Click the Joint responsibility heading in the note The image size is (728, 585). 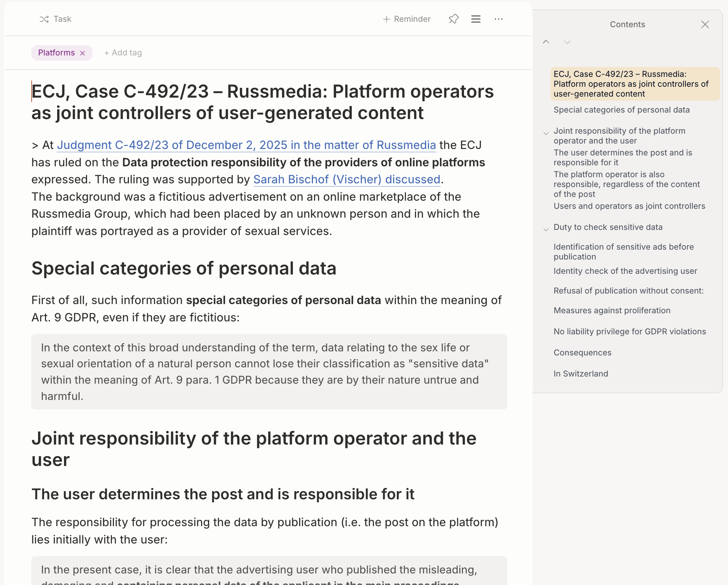click(254, 449)
